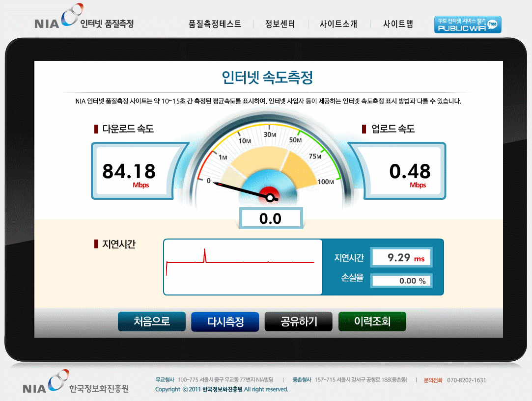Viewport: 532px width, 401px height.
Task: Click the 10M mark on the gauge
Action: 245,141
